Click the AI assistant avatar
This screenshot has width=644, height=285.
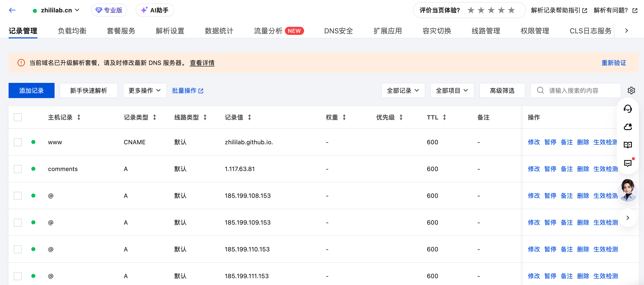[x=628, y=191]
